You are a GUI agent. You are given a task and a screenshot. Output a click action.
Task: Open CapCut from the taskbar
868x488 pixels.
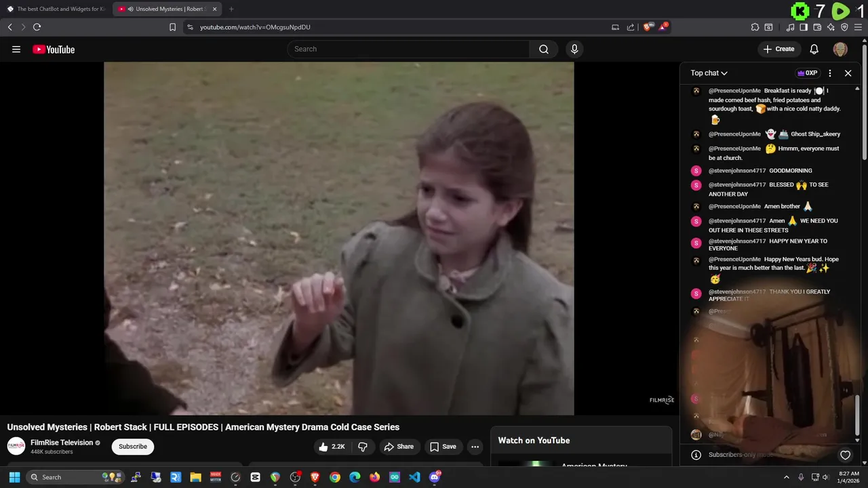(x=255, y=477)
